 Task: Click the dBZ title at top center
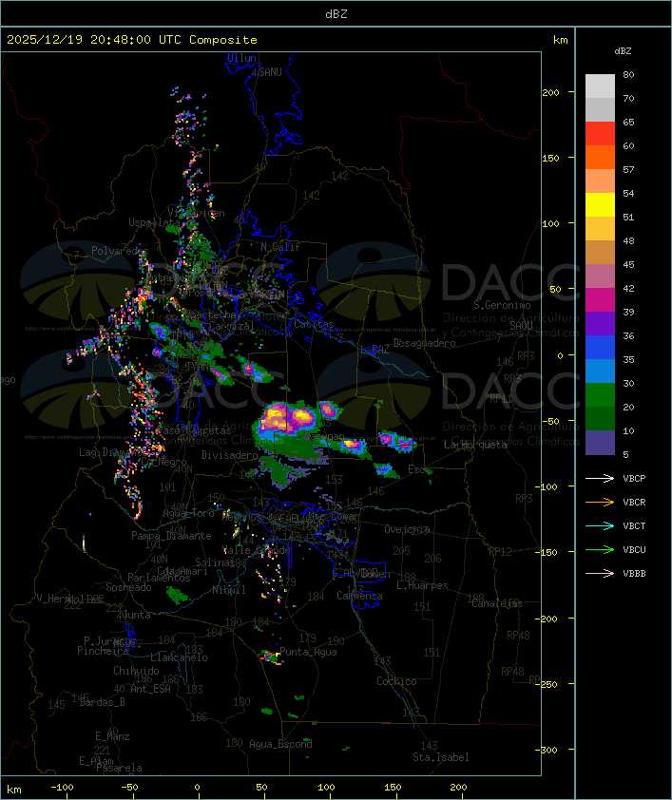click(x=336, y=14)
